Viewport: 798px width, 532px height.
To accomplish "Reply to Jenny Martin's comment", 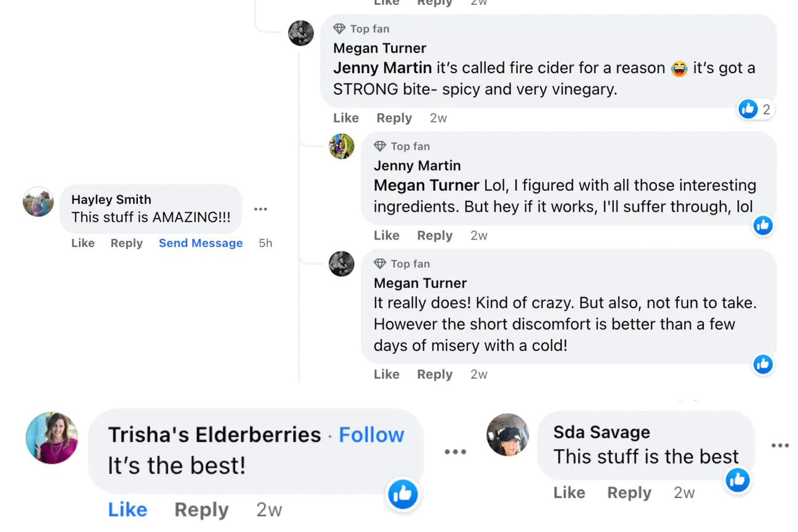I will [x=434, y=235].
